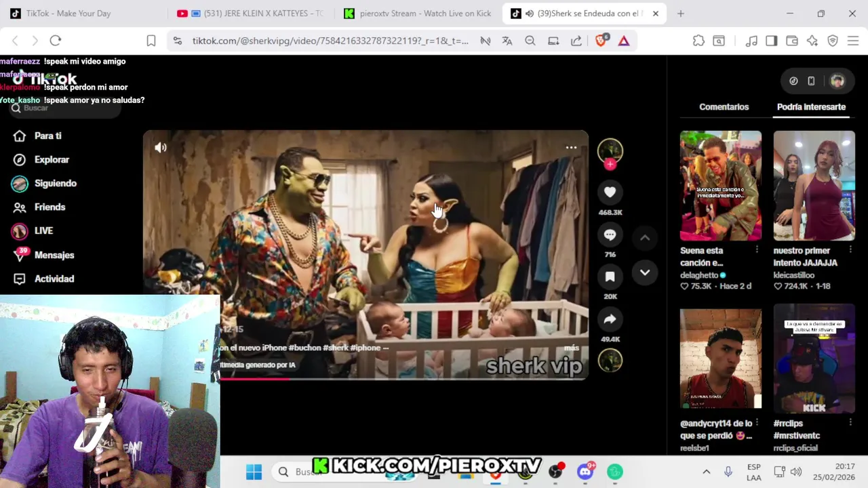Go to next video arrow

[645, 272]
